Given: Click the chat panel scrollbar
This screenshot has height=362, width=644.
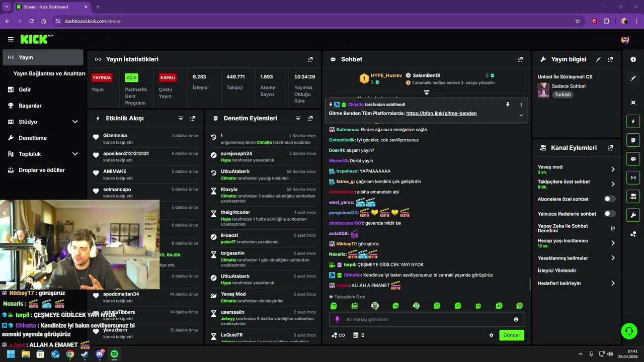Looking at the screenshot, I should [x=529, y=283].
